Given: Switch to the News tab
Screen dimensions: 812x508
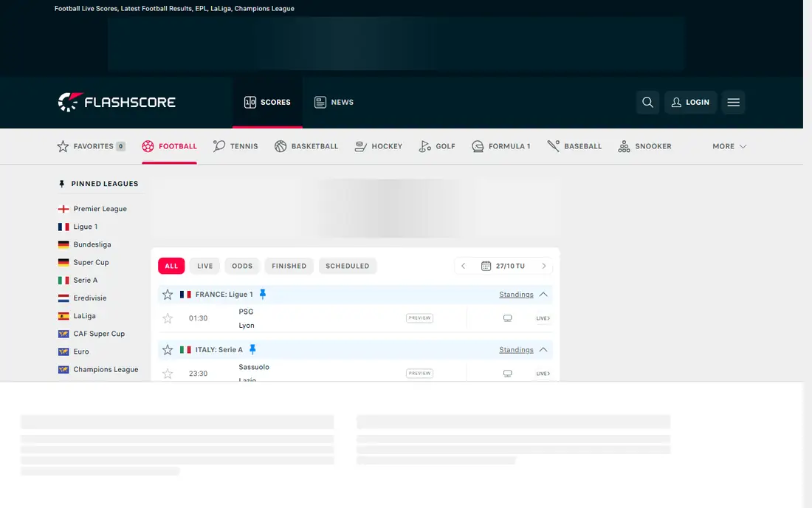Looking at the screenshot, I should pos(334,102).
